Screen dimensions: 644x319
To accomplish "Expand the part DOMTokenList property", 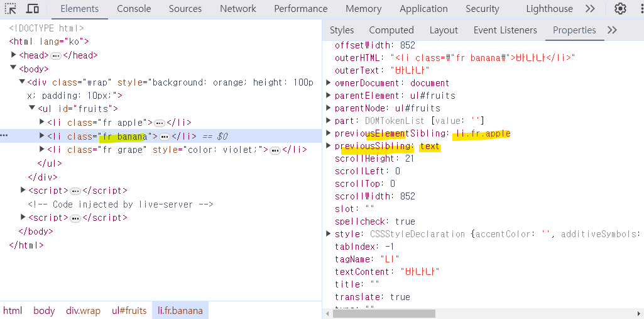I will coord(328,120).
